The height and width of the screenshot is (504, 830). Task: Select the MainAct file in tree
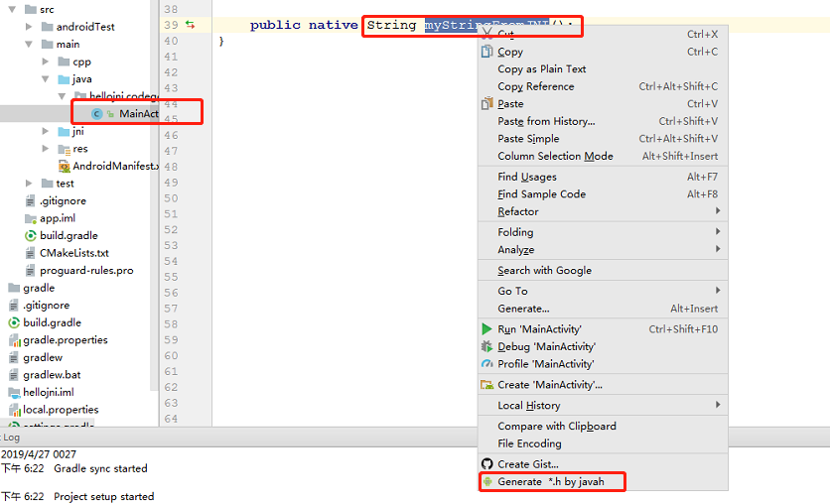[139, 114]
